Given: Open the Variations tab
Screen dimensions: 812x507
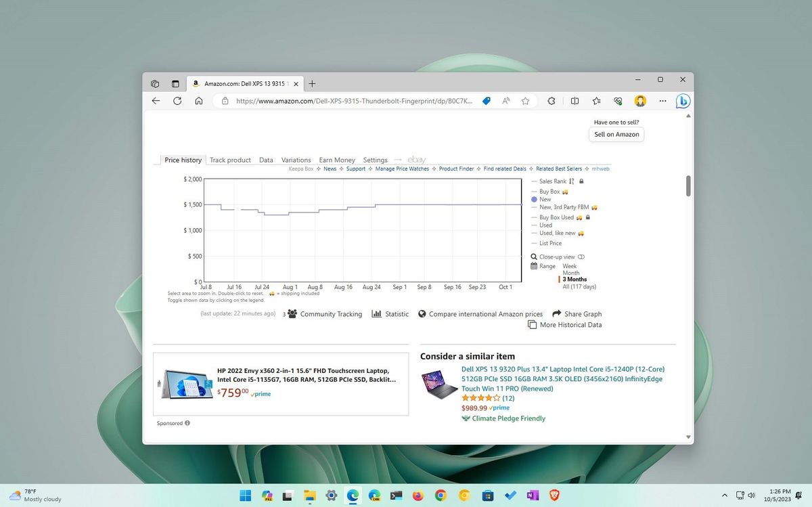Looking at the screenshot, I should [x=296, y=160].
